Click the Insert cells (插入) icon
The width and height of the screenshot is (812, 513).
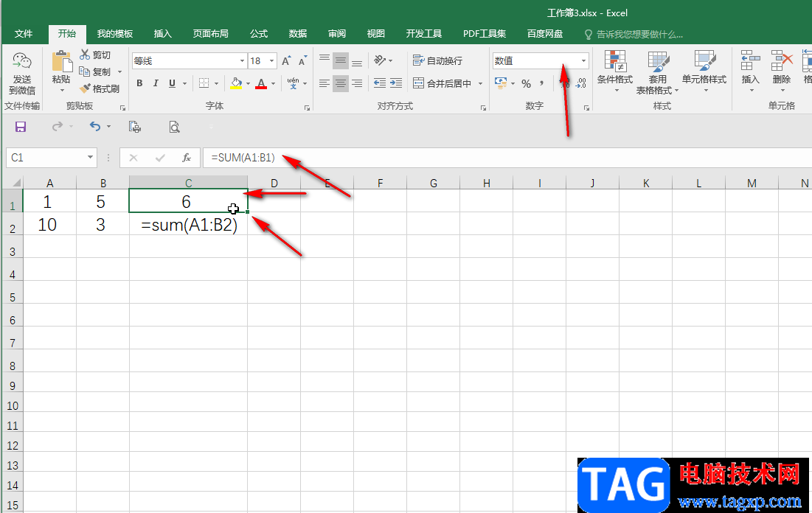point(750,60)
